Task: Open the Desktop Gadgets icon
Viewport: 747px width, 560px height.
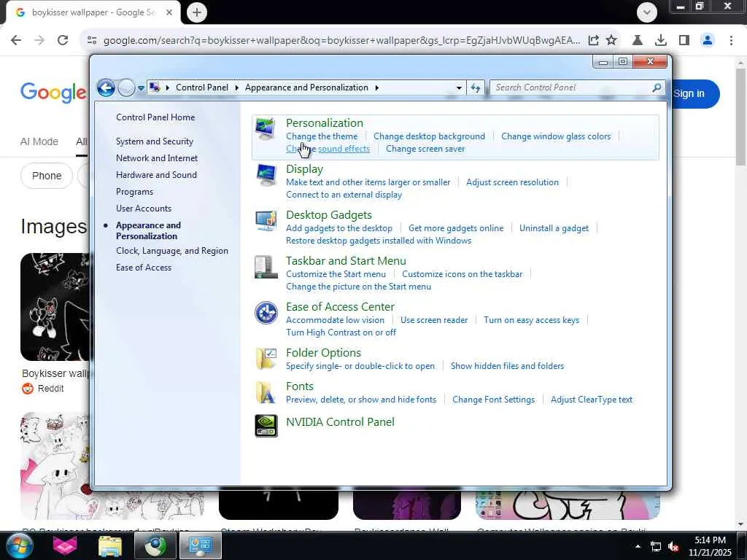Action: coord(266,220)
